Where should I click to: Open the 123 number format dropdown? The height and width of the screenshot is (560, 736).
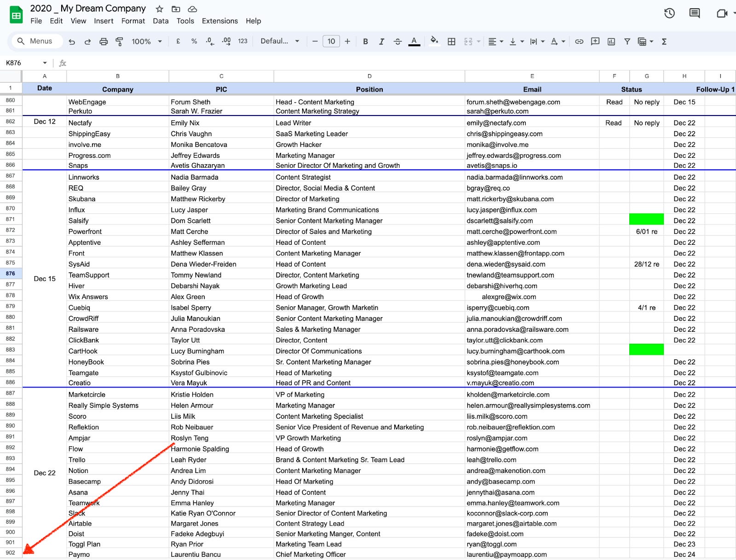[x=243, y=41]
